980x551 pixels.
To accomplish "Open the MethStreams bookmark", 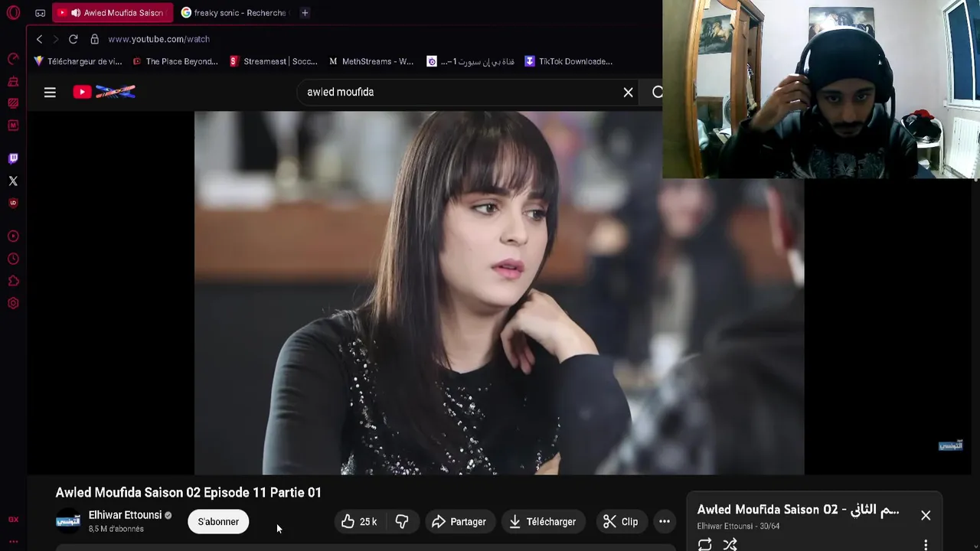I will pos(371,61).
